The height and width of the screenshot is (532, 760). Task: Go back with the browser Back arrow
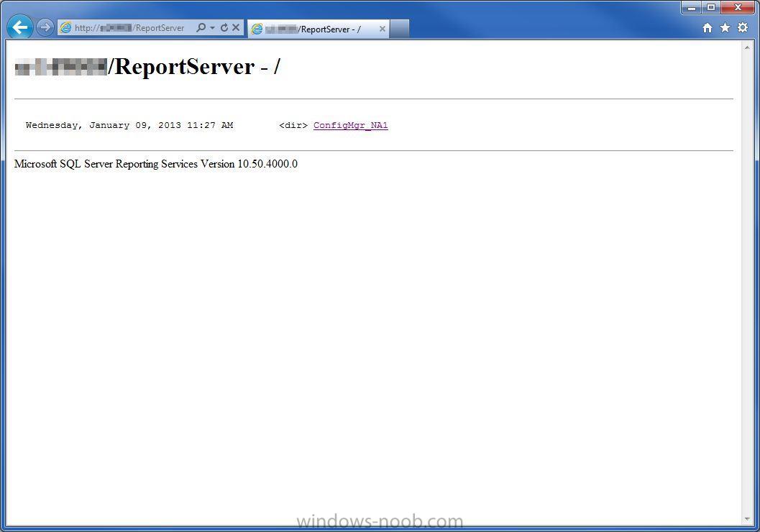[x=20, y=27]
